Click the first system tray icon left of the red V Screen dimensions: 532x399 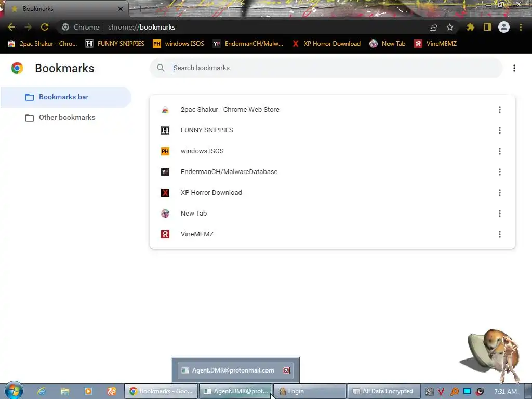tap(429, 392)
